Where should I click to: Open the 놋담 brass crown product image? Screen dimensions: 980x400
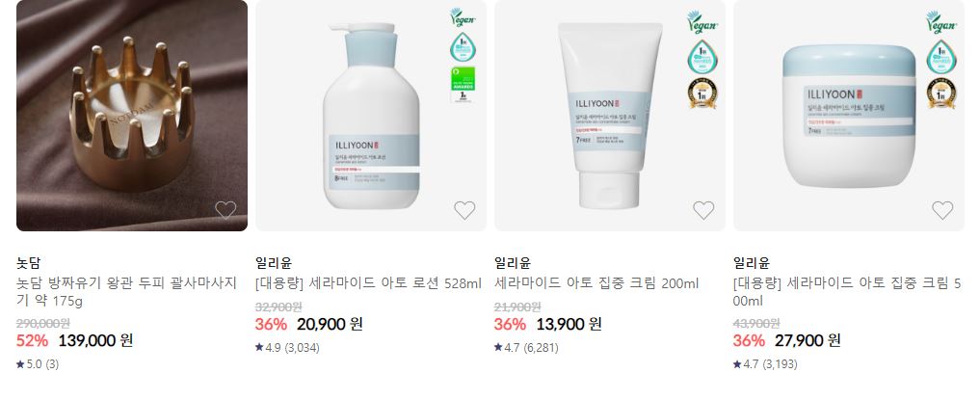132,116
